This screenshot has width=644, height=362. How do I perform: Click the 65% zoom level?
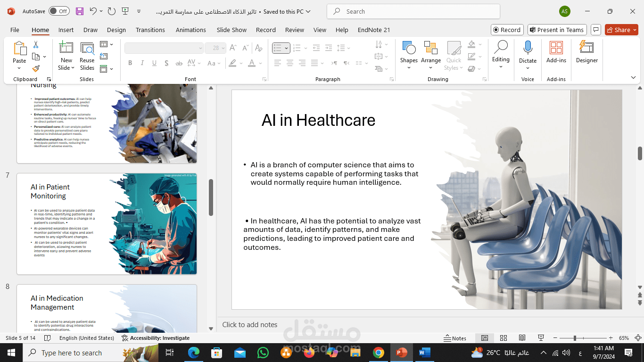coord(624,338)
